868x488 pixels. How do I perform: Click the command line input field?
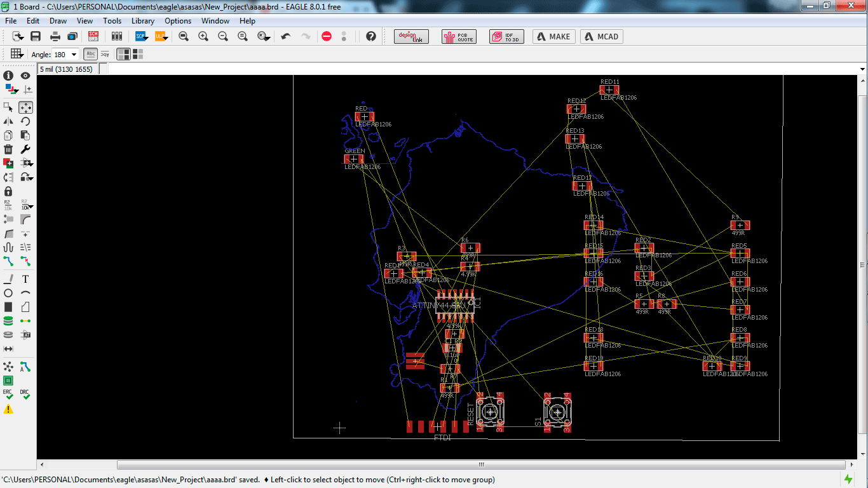[487, 69]
